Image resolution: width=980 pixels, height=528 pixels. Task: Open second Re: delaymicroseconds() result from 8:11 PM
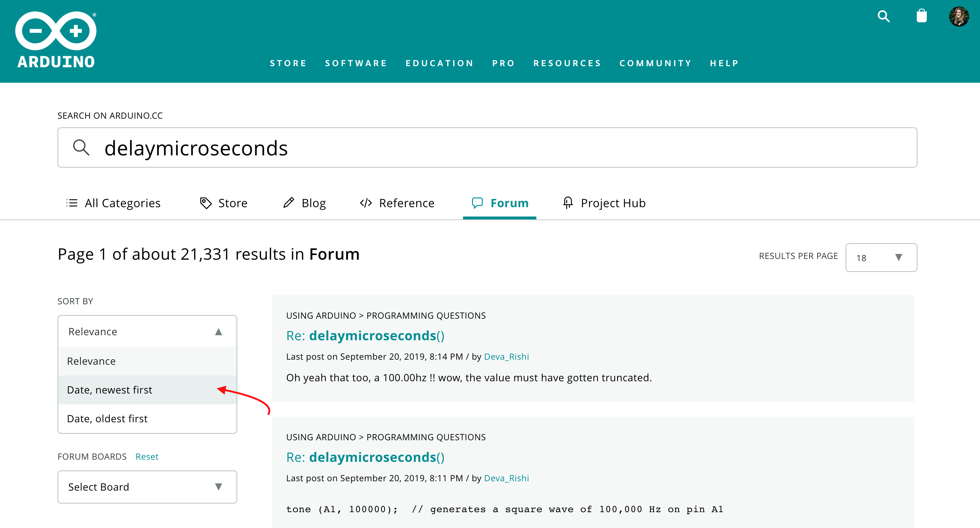tap(365, 457)
